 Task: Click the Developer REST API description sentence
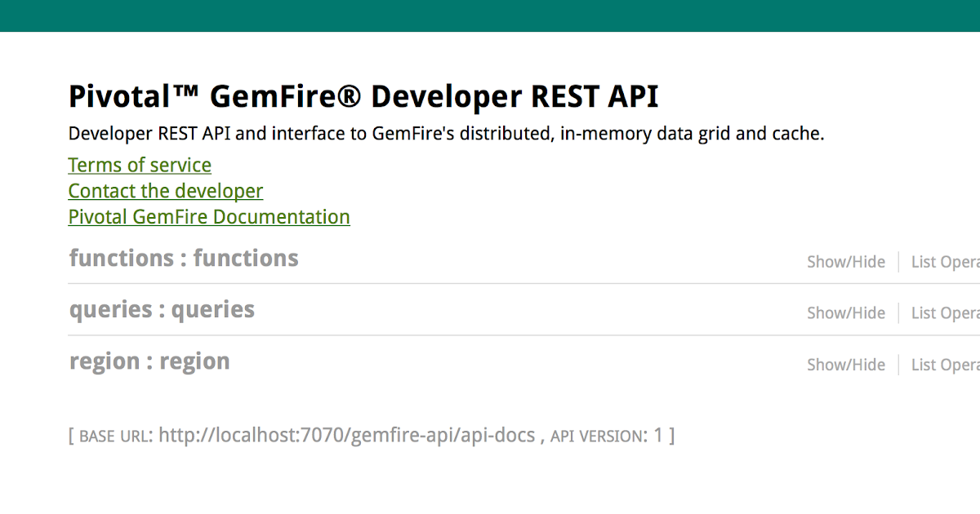click(x=446, y=134)
